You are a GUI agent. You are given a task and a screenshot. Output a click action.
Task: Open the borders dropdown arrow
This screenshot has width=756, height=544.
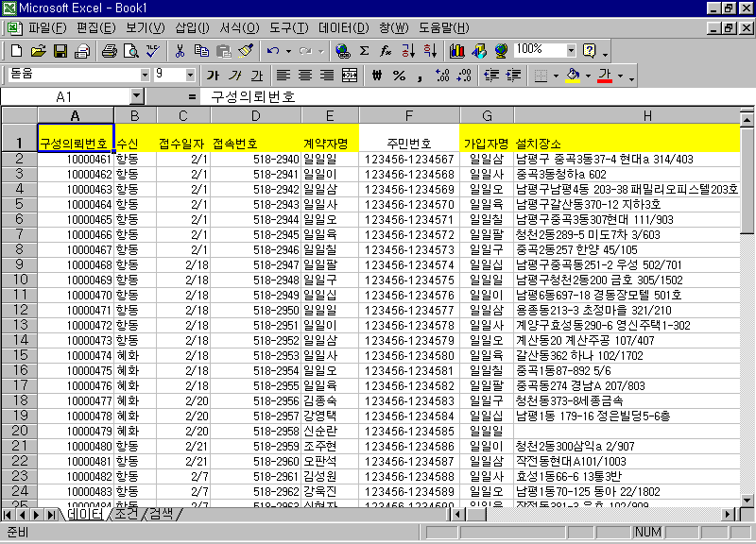556,76
